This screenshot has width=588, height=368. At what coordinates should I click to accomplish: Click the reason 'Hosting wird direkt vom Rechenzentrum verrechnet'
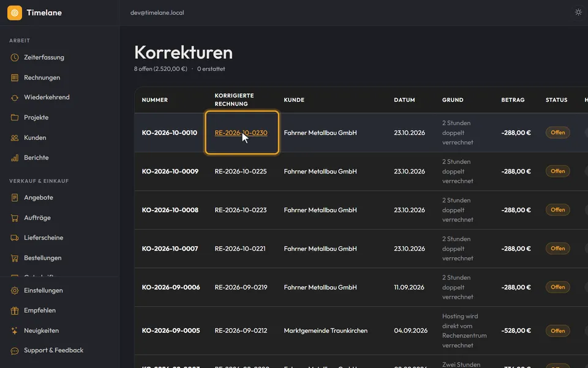click(464, 331)
